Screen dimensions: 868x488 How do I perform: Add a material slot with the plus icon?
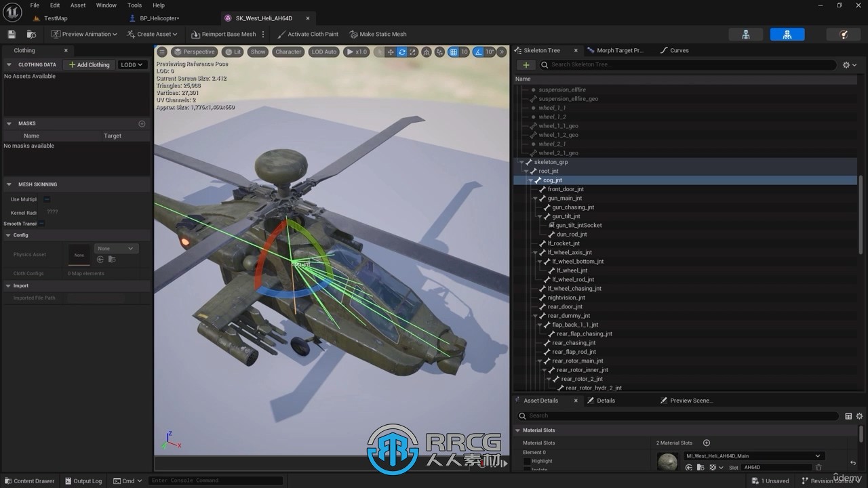point(706,443)
